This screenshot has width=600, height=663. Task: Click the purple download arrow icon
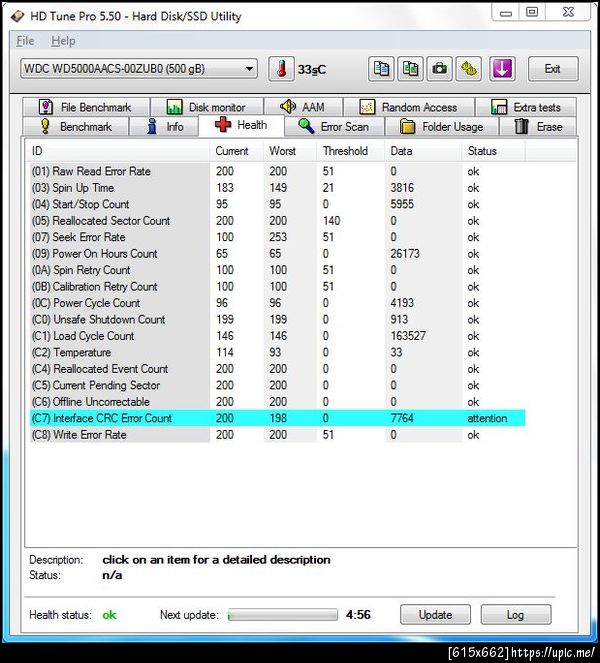coord(502,69)
